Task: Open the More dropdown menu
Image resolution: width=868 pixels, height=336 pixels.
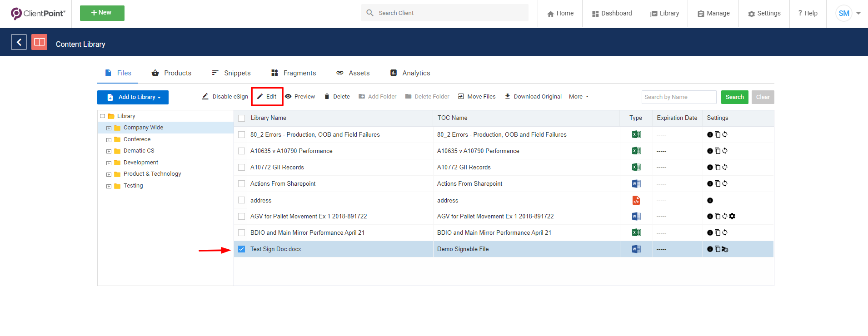Action: coord(579,97)
